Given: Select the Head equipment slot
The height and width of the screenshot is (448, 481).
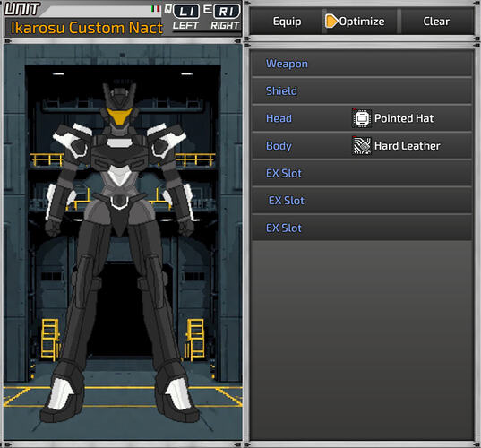Looking at the screenshot, I should [x=362, y=118].
